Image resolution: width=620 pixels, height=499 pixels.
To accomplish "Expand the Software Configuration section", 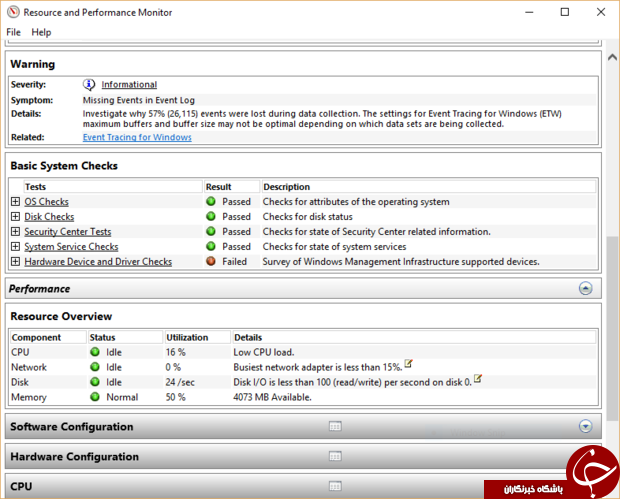I will click(x=586, y=427).
